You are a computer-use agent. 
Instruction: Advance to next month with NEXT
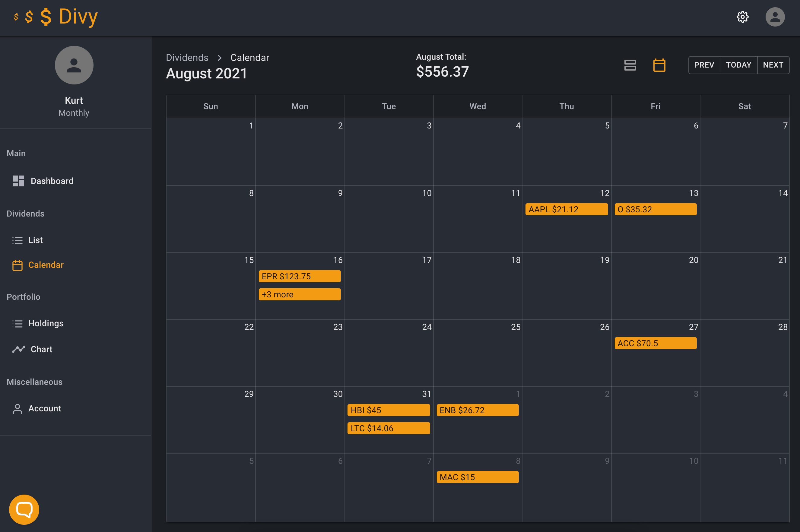tap(773, 65)
